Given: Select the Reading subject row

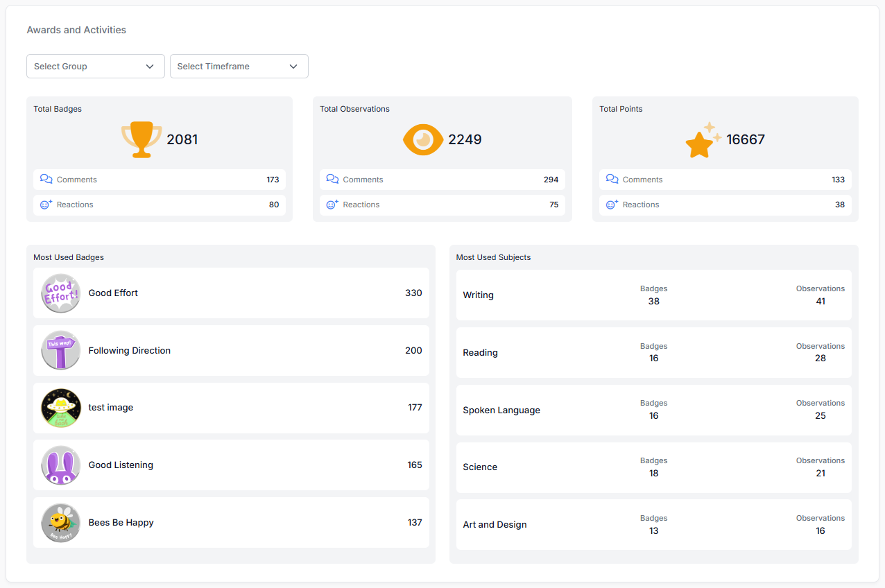Looking at the screenshot, I should 653,352.
